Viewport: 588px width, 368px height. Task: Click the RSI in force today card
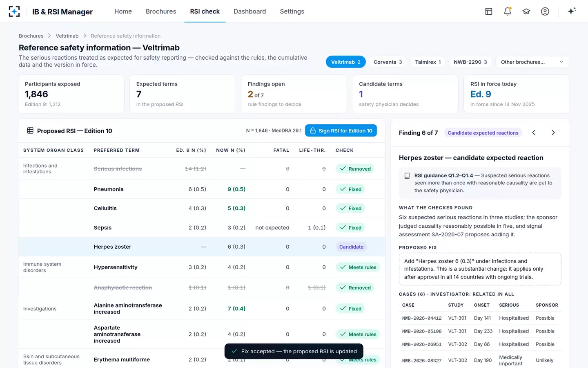(x=517, y=94)
